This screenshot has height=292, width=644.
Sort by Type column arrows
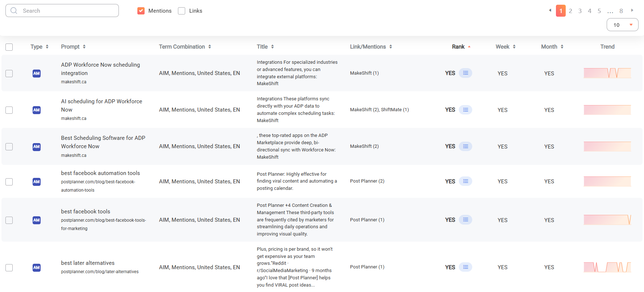coord(47,47)
